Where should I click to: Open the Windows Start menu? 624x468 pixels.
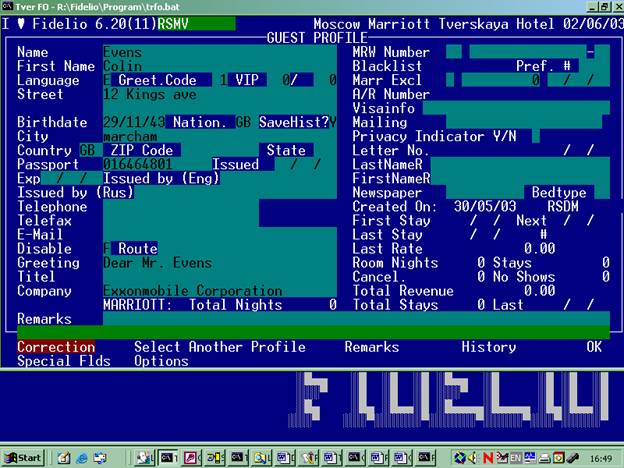(23, 457)
